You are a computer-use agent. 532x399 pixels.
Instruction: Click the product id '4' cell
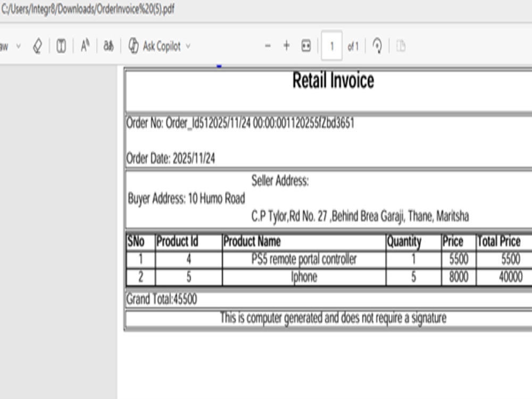[189, 260]
